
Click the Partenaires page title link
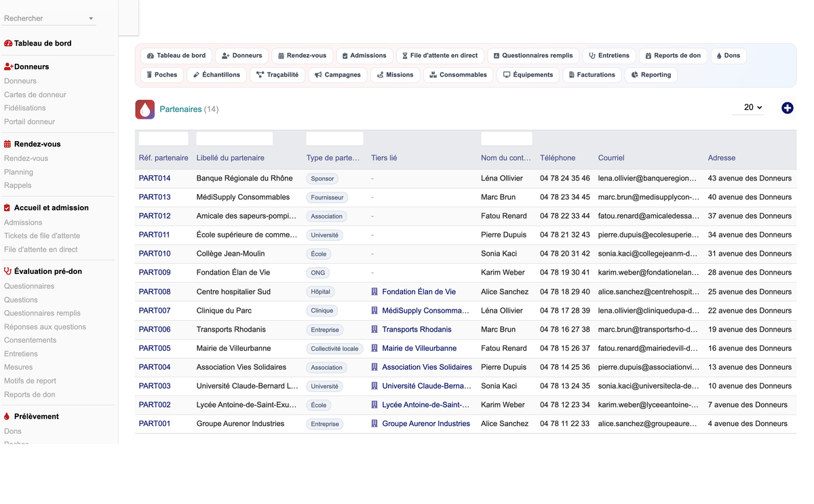[x=180, y=109]
